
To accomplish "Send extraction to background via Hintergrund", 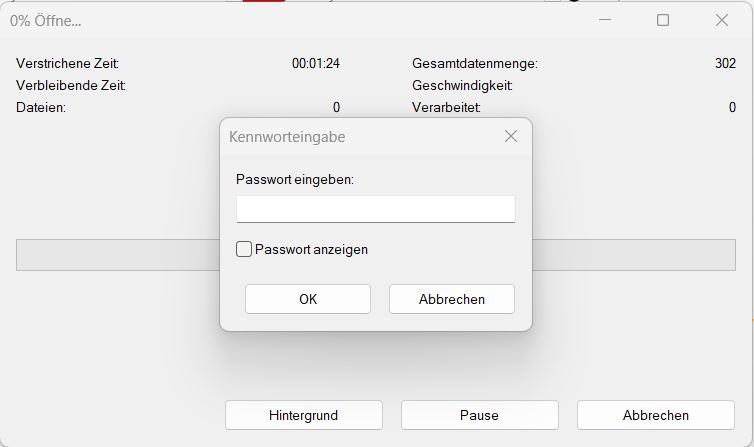I will click(303, 415).
